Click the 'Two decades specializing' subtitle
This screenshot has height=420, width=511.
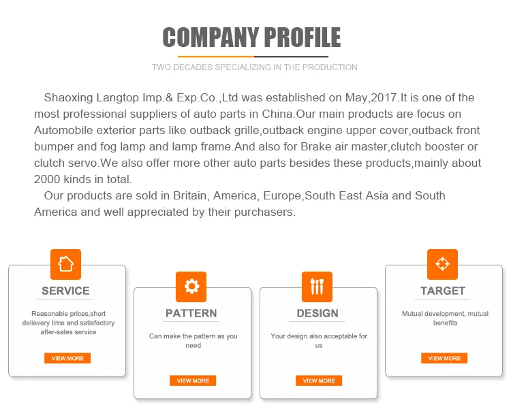[255, 67]
